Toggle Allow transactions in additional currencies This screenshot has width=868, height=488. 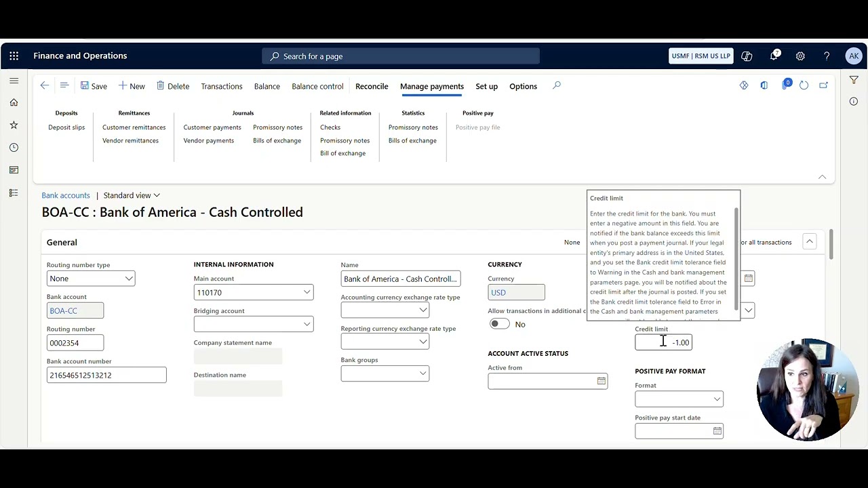tap(500, 324)
